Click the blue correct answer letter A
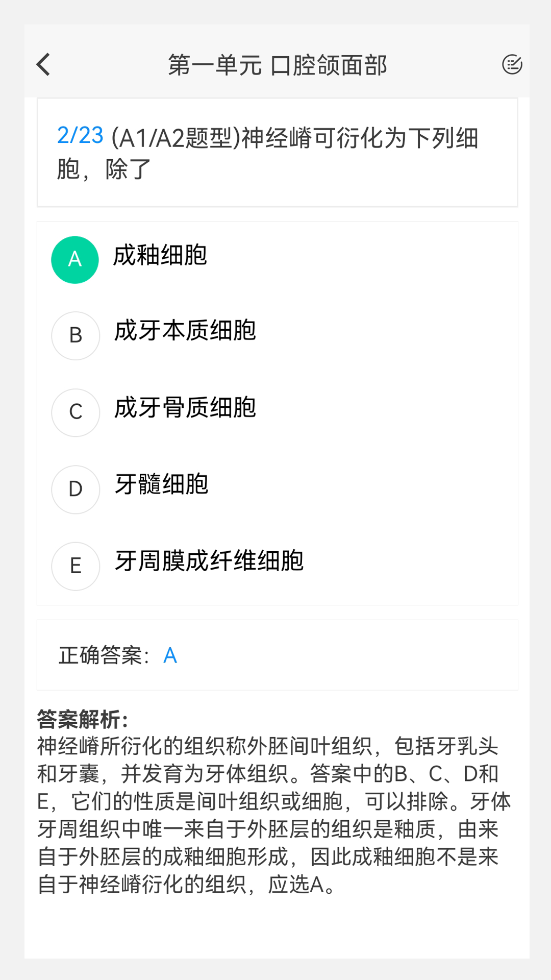Viewport: 551px width, 980px height. click(x=170, y=655)
